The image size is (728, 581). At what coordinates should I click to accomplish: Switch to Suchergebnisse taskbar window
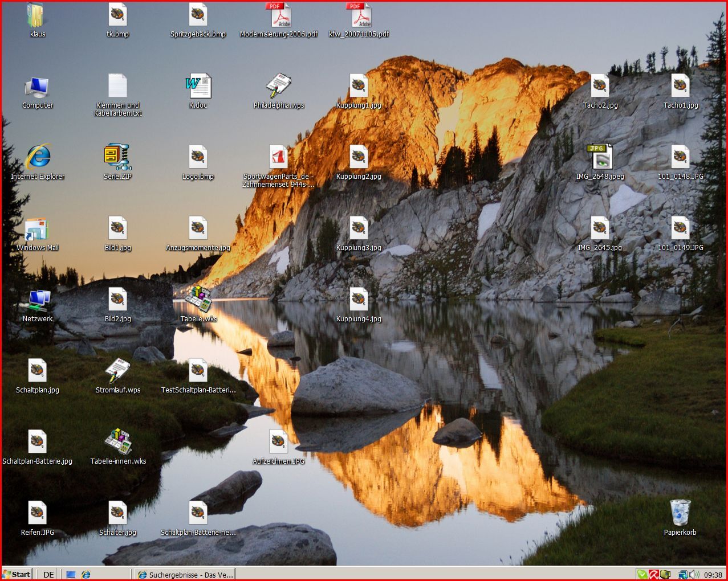tap(185, 575)
